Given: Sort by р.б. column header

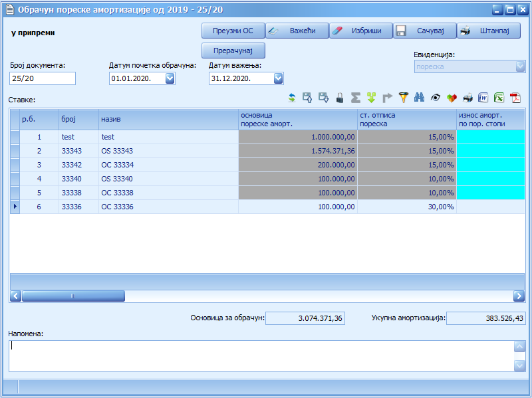Looking at the screenshot, I should point(39,120).
